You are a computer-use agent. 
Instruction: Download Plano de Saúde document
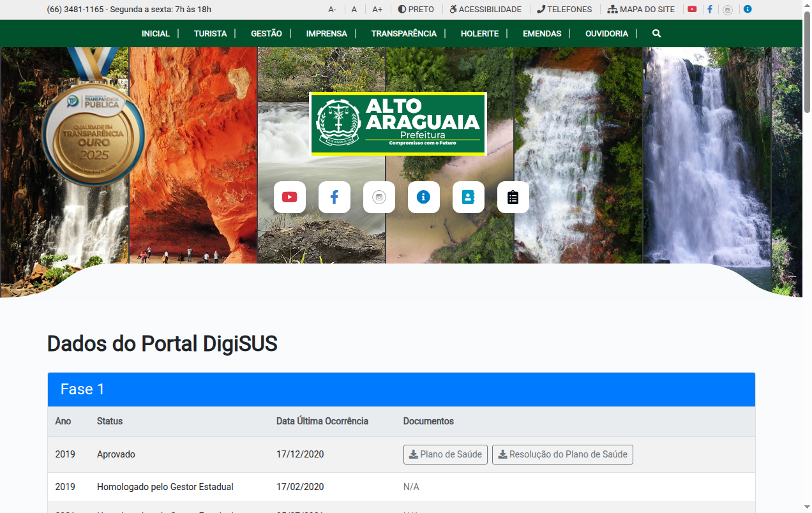coord(446,454)
